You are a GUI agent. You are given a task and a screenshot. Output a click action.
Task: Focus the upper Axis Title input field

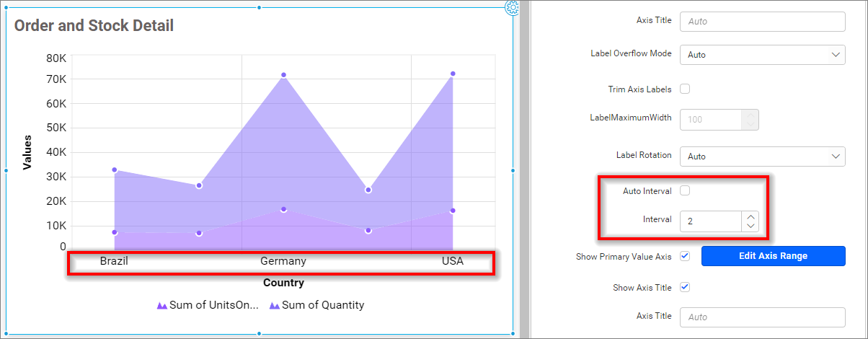(763, 22)
